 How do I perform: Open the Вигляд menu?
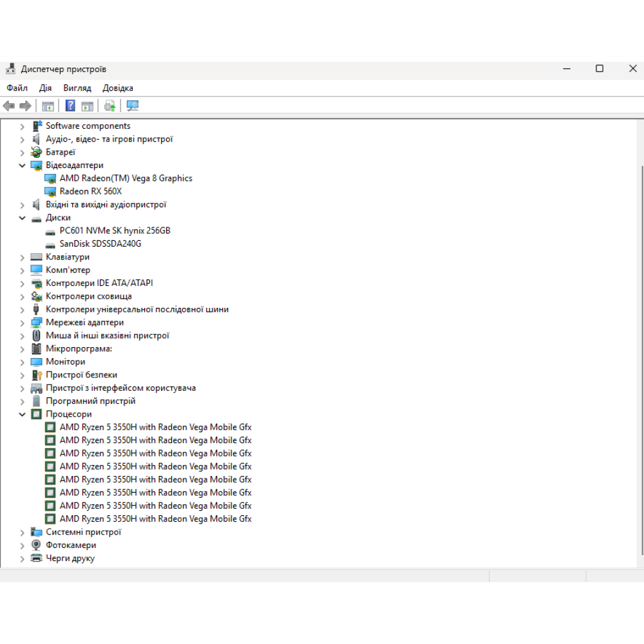(x=77, y=88)
